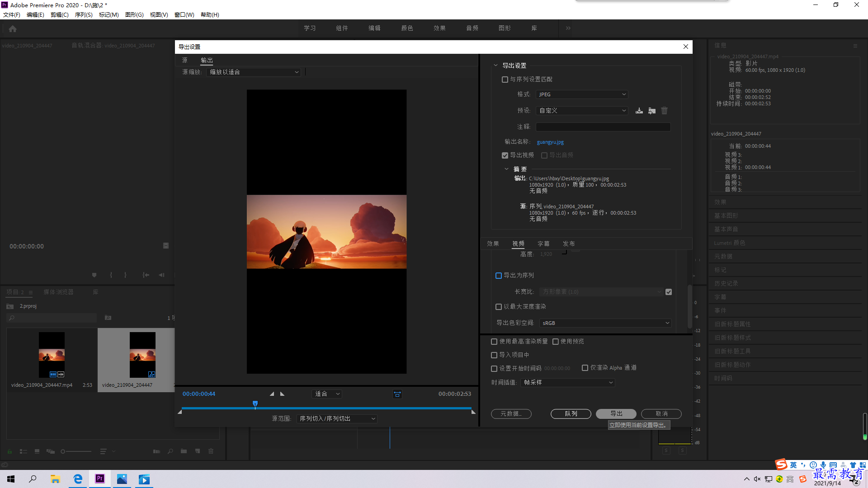Open the Color workspace tab
The image size is (868, 488).
point(407,28)
